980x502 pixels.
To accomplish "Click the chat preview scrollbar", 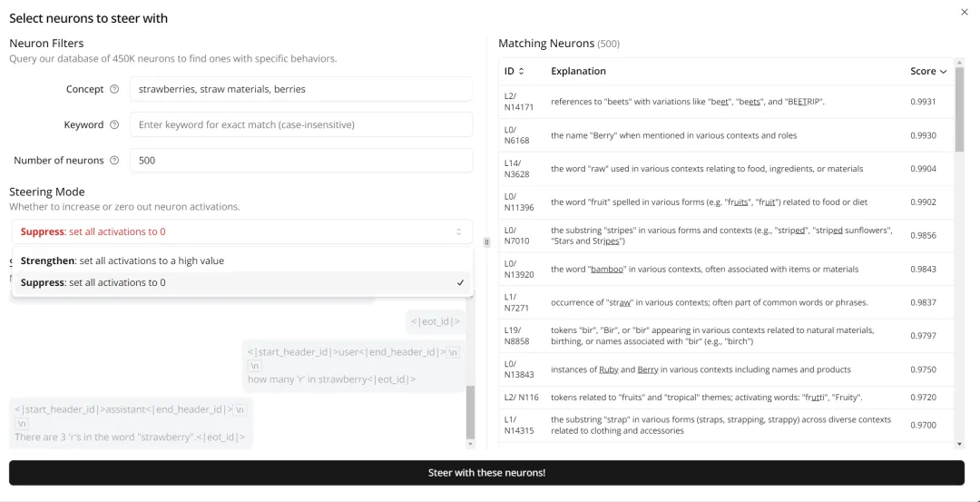I will pyautogui.click(x=470, y=413).
